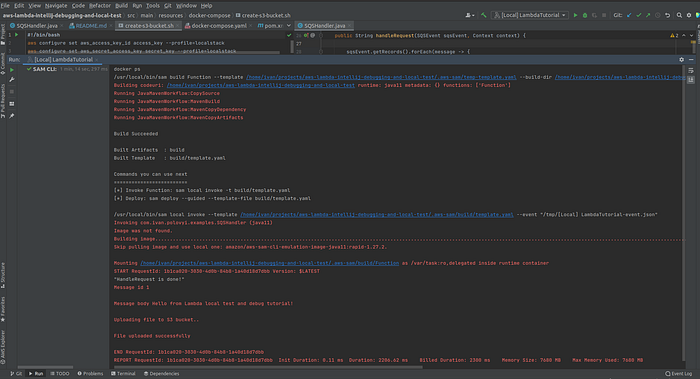Viewport: 700px width, 379px height.
Task: Switch to the pom.xml editor tab
Action: (271, 26)
